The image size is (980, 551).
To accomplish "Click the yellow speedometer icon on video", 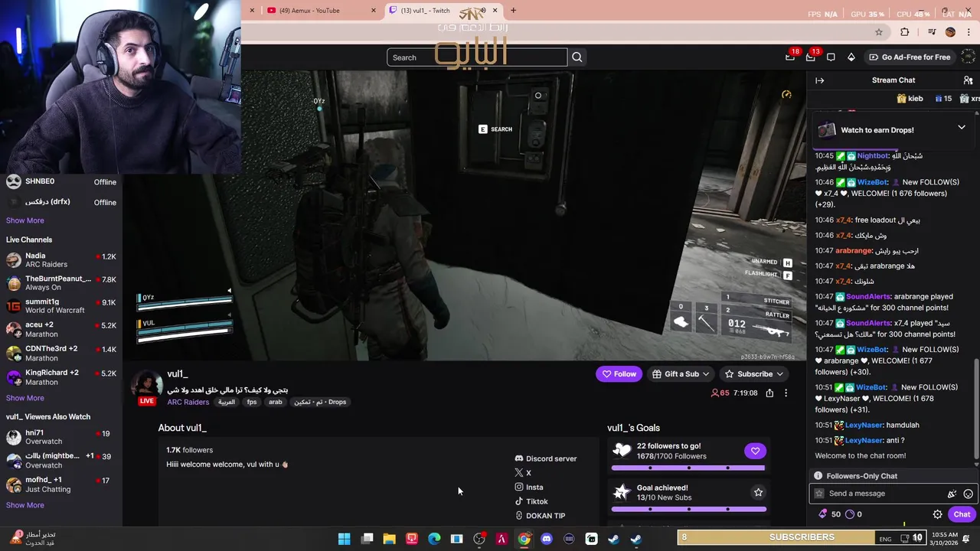I will 786,94.
